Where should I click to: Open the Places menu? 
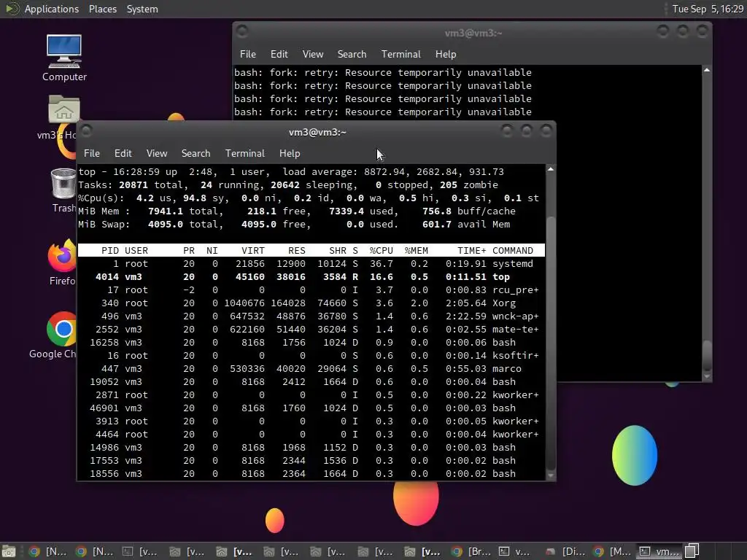(103, 9)
